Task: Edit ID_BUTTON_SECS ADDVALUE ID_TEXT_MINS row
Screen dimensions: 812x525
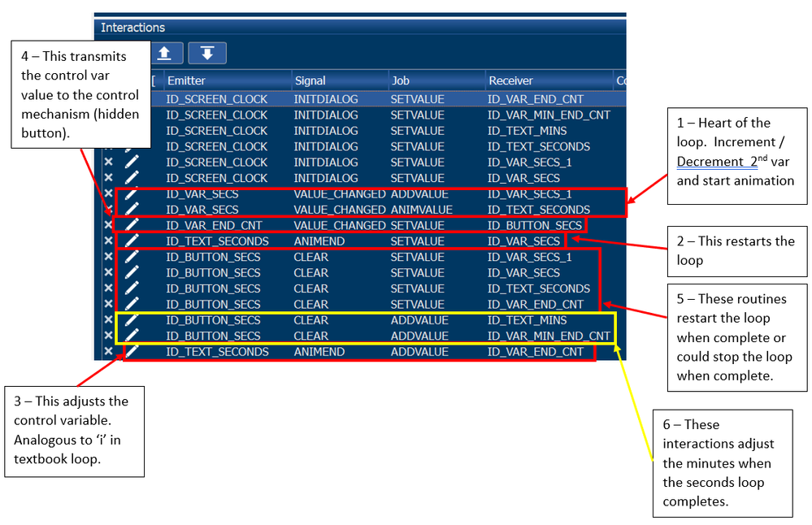Action: pos(132,320)
